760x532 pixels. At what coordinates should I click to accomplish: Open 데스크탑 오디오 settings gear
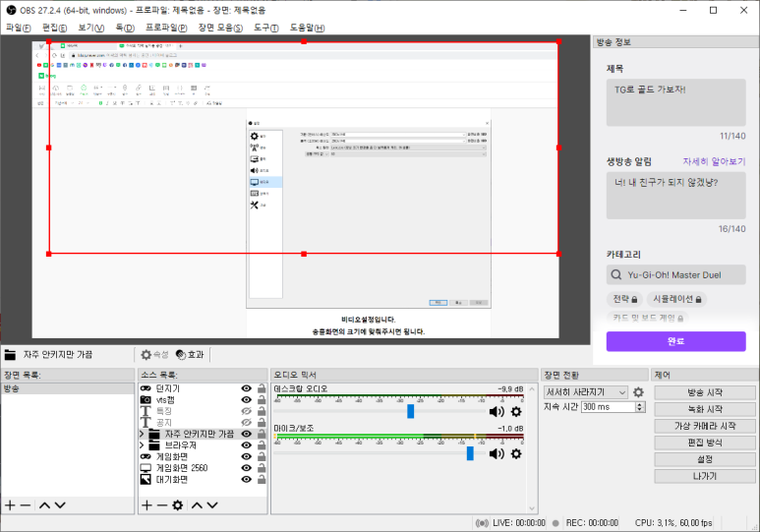(x=517, y=412)
